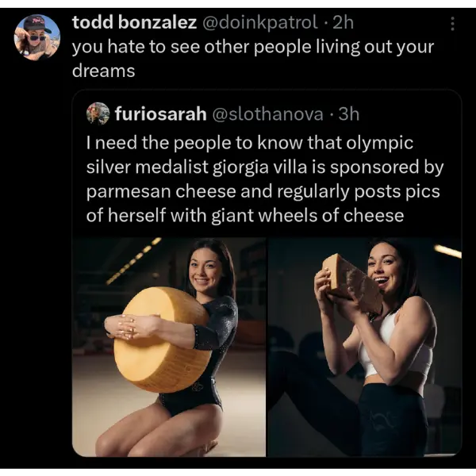476x476 pixels.
Task: Open the three-dot more options menu
Action: pos(452,24)
